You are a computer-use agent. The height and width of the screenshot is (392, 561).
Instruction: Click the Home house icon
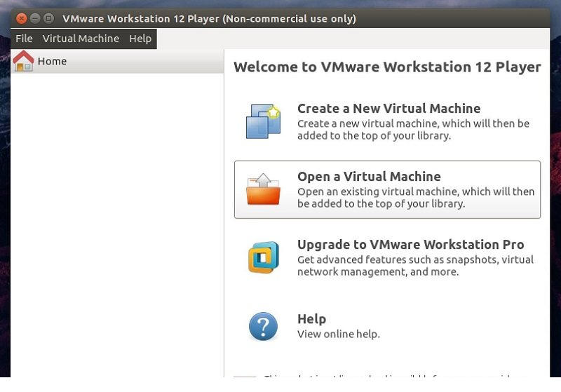(23, 61)
